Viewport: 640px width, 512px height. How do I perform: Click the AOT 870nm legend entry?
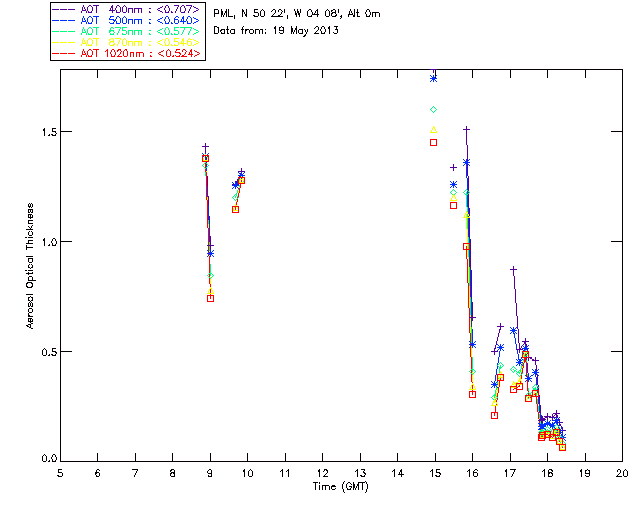pos(126,42)
